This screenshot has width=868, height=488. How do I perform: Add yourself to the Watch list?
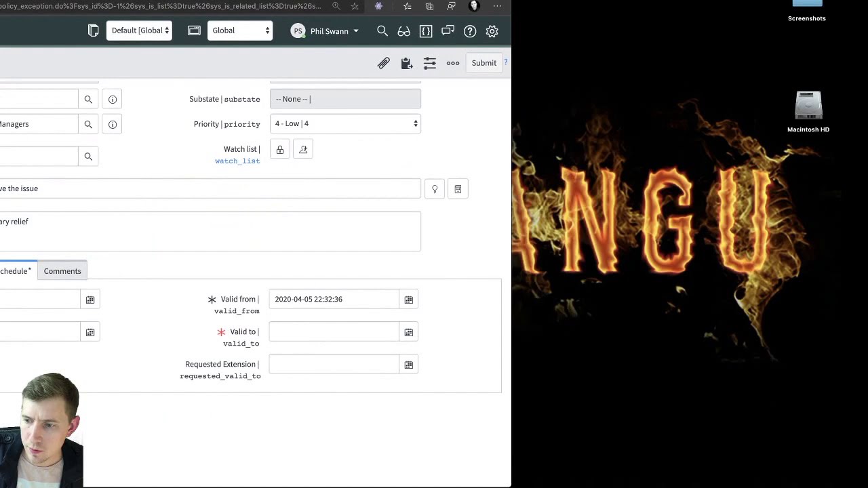tap(303, 149)
